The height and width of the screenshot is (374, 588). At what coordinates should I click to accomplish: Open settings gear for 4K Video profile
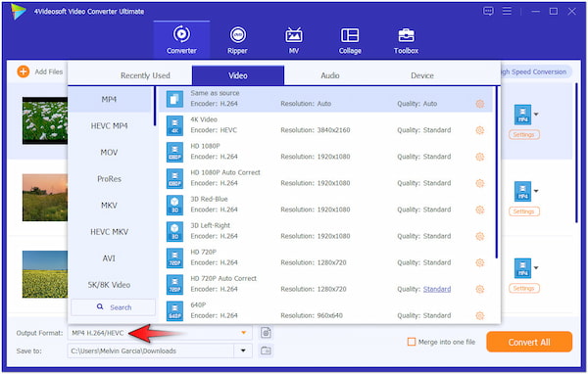tap(479, 130)
